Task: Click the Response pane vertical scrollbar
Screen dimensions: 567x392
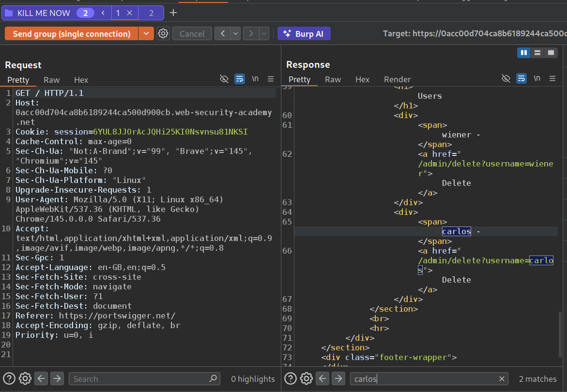Action: pyautogui.click(x=561, y=334)
